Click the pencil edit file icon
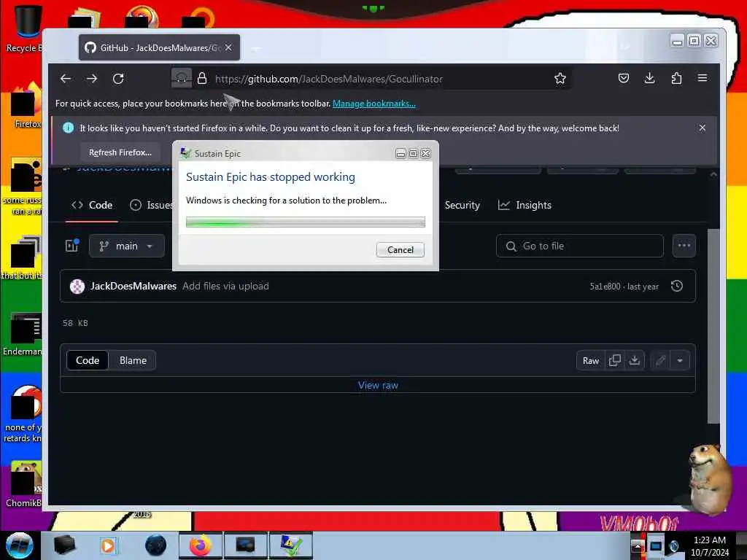 point(660,360)
